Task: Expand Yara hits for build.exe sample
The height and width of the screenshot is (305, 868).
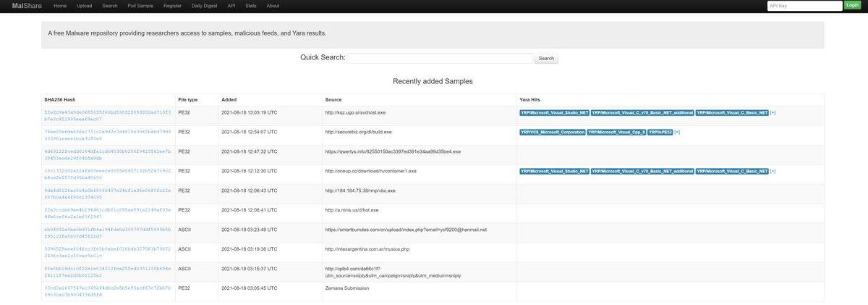Action: [677, 132]
